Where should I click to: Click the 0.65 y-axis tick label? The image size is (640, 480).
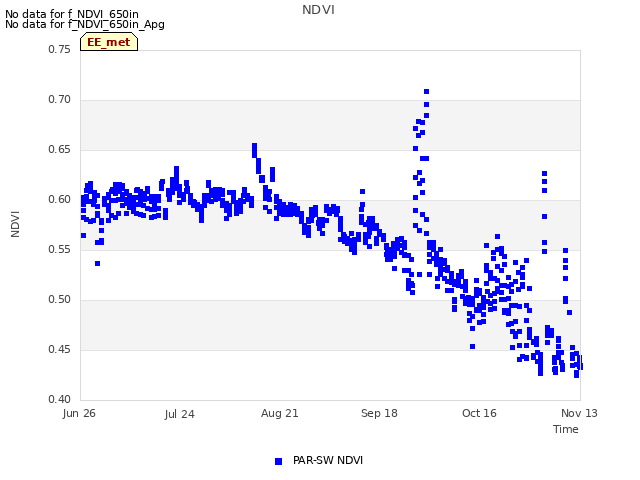click(x=60, y=149)
